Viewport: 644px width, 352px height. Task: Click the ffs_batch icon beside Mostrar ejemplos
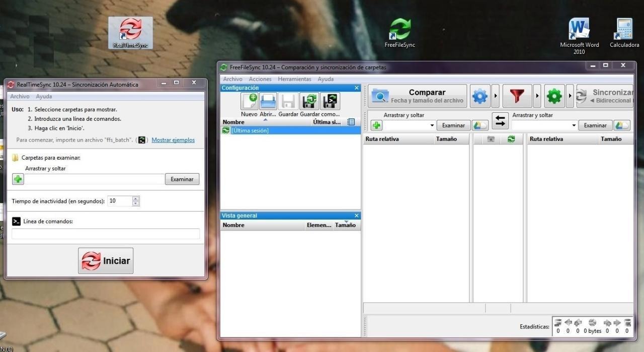pyautogui.click(x=142, y=140)
